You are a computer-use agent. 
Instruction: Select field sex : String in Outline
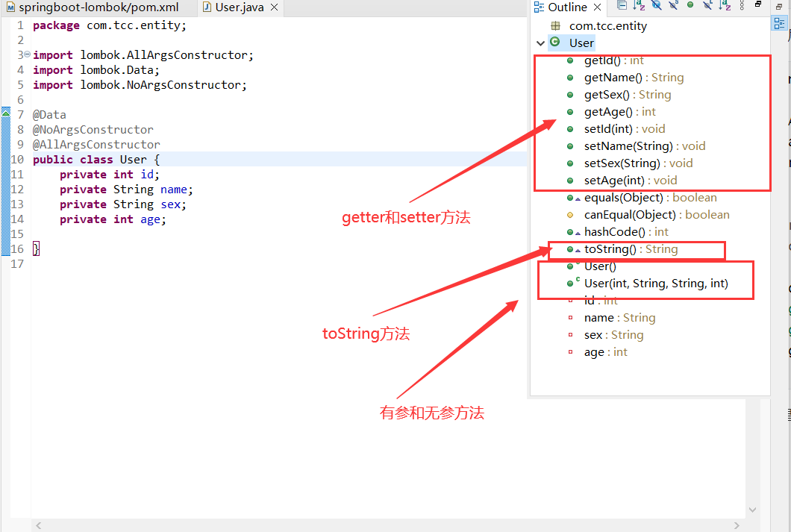click(613, 335)
